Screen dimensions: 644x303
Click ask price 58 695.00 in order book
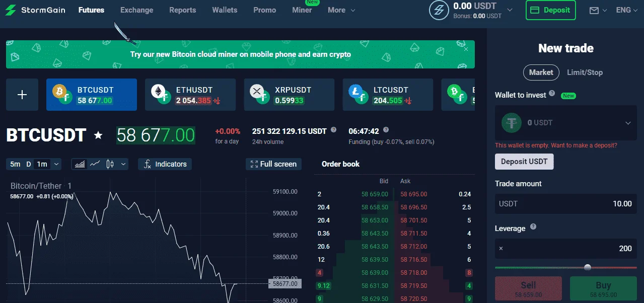click(414, 194)
